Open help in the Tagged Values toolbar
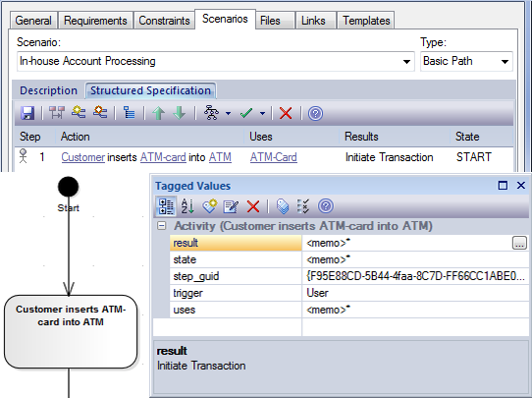 point(325,206)
